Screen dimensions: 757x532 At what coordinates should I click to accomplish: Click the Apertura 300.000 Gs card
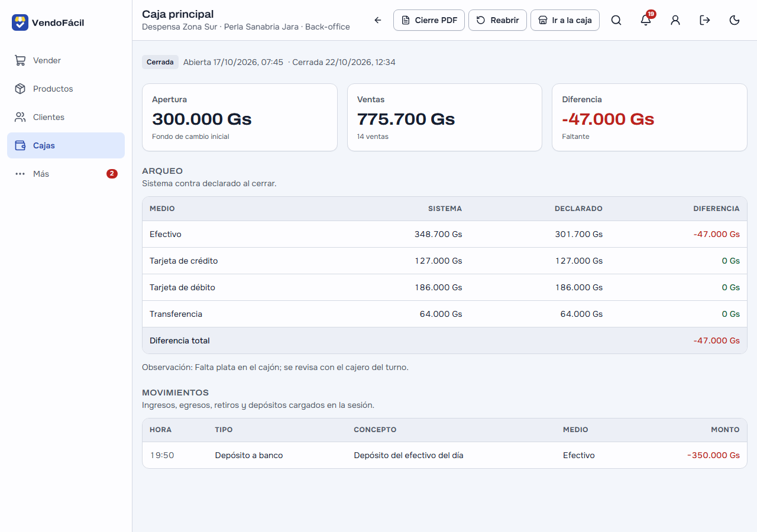(x=240, y=117)
